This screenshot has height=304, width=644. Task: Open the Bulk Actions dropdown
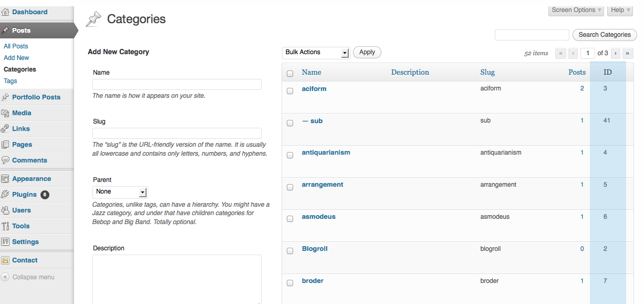[x=316, y=53]
